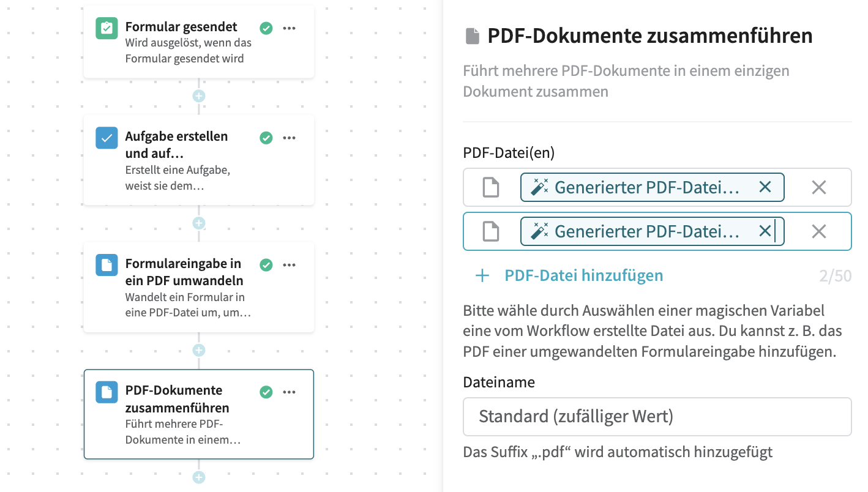This screenshot has width=868, height=492.
Task: Click the green status check on Aufgabe erstellen step
Action: [x=266, y=138]
